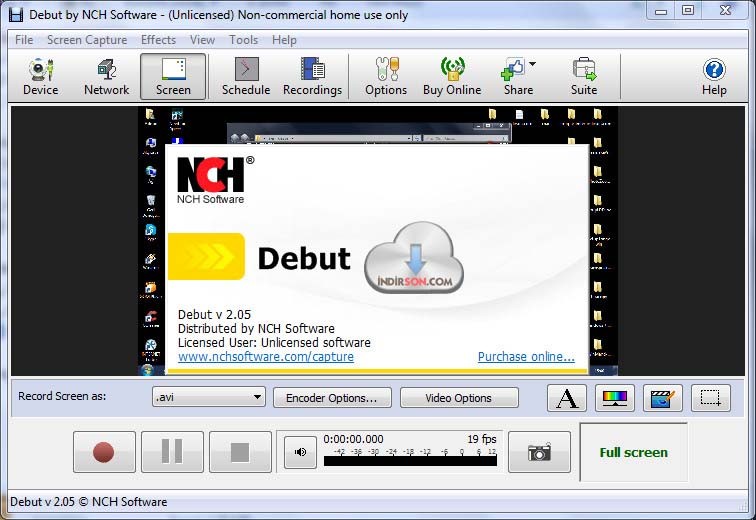The image size is (756, 520).
Task: Click the 19 fps readout
Action: point(482,439)
